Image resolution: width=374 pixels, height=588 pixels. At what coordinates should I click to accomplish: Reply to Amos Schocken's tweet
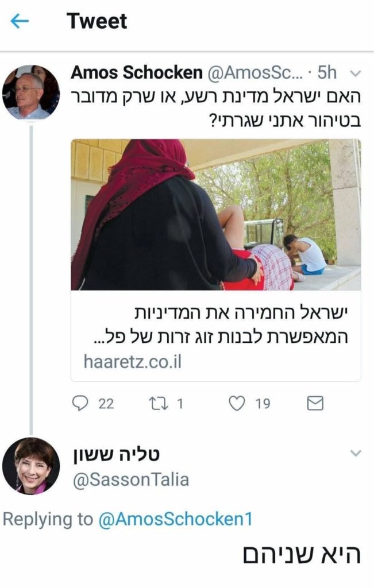click(79, 404)
